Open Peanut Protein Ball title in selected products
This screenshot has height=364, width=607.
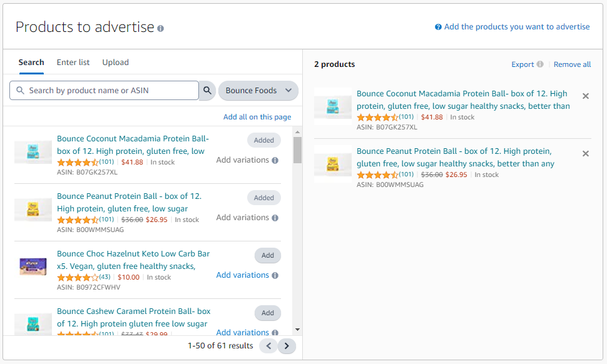[456, 158]
